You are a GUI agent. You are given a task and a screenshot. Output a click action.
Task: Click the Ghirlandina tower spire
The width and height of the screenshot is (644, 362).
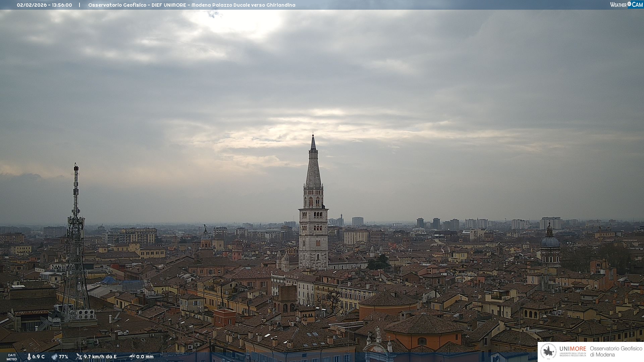click(x=313, y=168)
